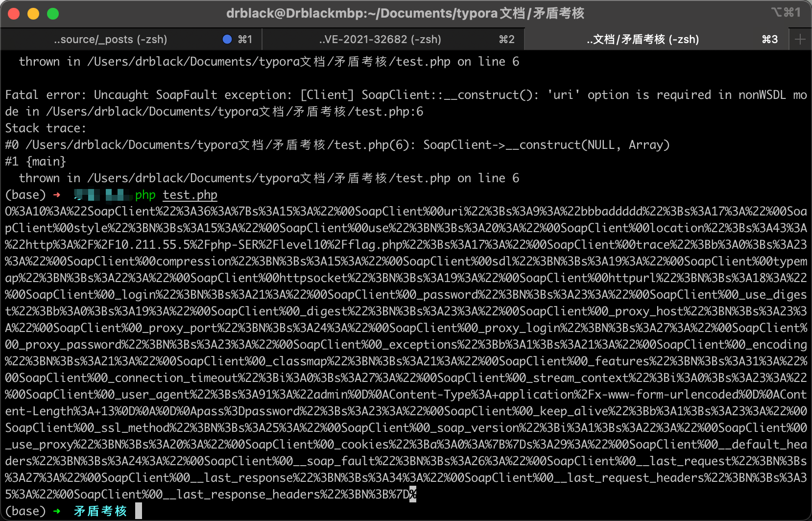
Task: Click the output line containing __last_response%22
Action: coord(406,478)
